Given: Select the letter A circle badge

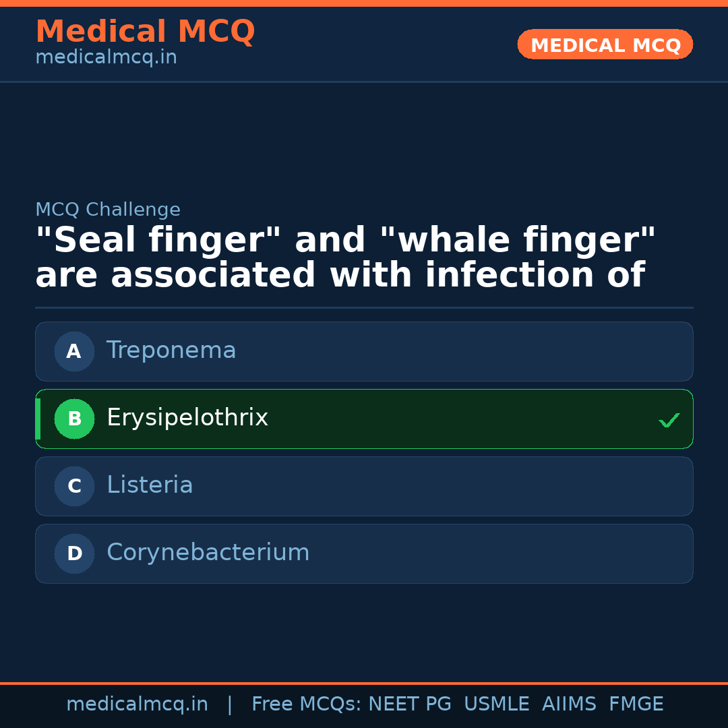Looking at the screenshot, I should [74, 351].
